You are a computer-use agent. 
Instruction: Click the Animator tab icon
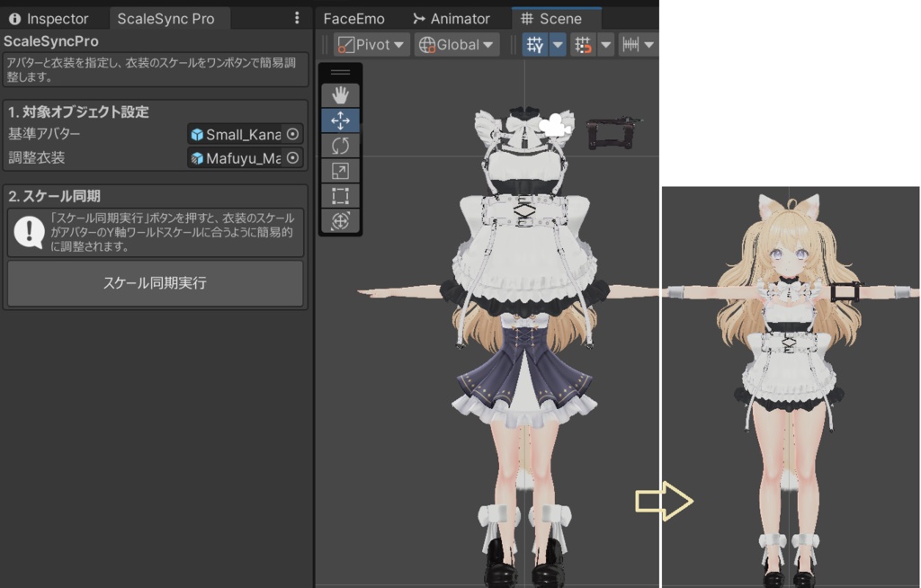tap(419, 19)
